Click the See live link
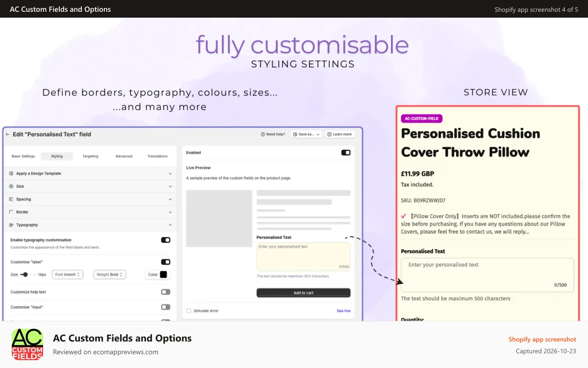This screenshot has width=588, height=368. (343, 311)
